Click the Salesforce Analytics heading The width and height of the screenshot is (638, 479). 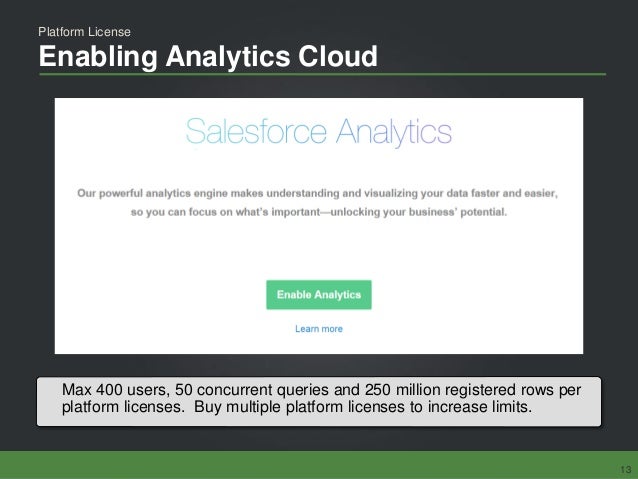tap(319, 131)
